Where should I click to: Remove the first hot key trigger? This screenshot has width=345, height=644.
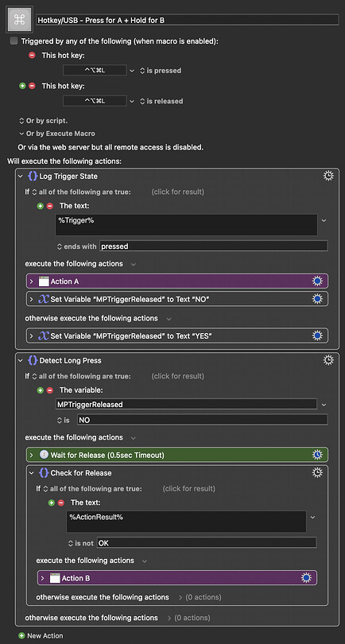pyautogui.click(x=32, y=56)
